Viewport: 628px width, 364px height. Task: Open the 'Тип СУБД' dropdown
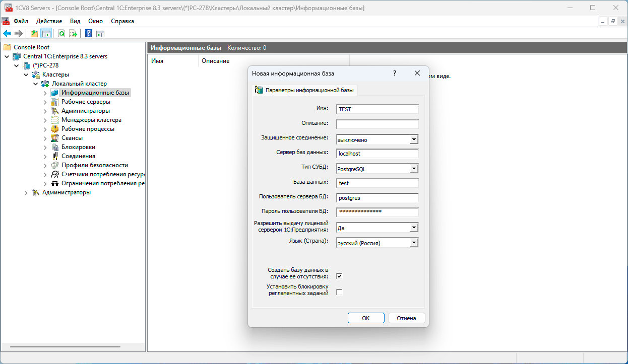(x=413, y=169)
